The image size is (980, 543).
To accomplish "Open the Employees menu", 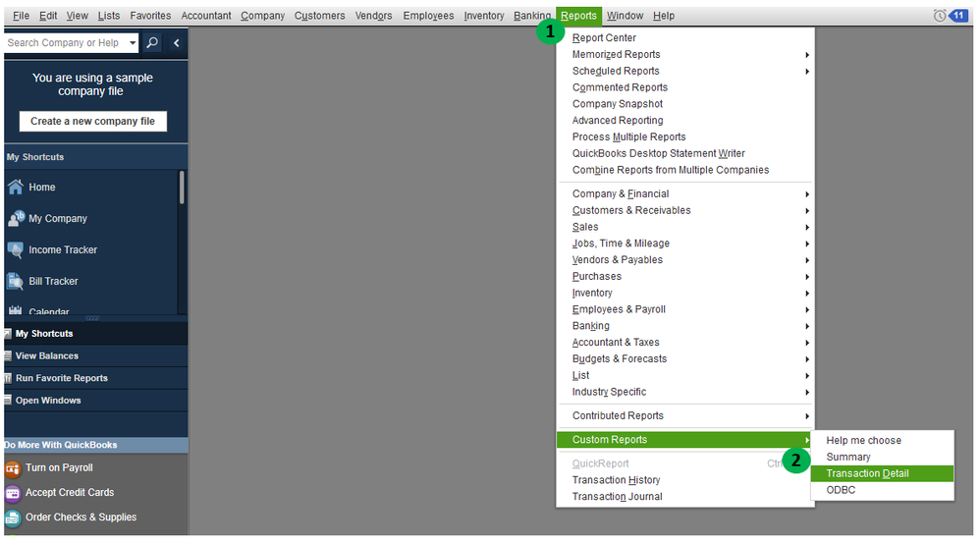I will tap(428, 16).
